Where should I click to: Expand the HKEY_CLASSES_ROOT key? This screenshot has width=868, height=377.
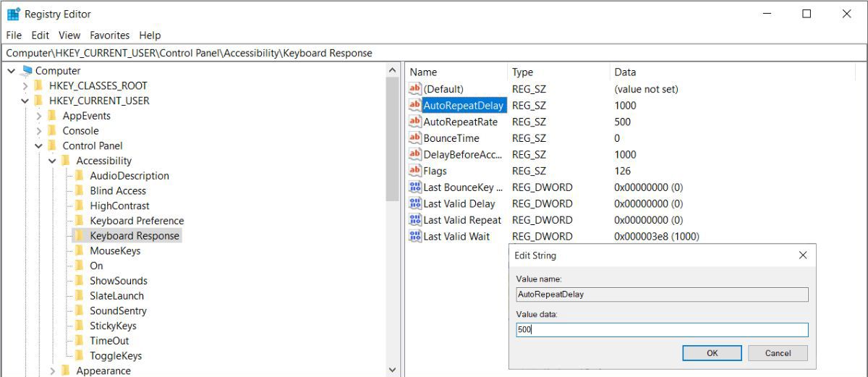(x=26, y=85)
